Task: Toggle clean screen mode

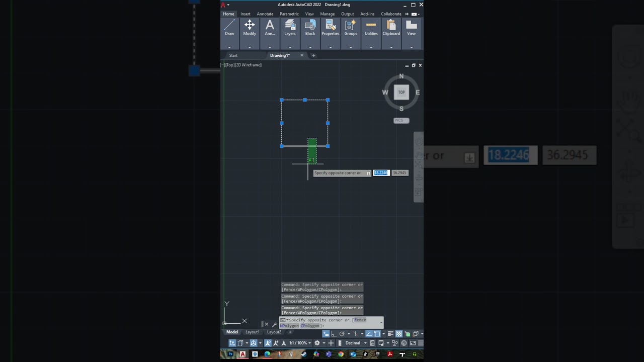Action: click(x=413, y=343)
